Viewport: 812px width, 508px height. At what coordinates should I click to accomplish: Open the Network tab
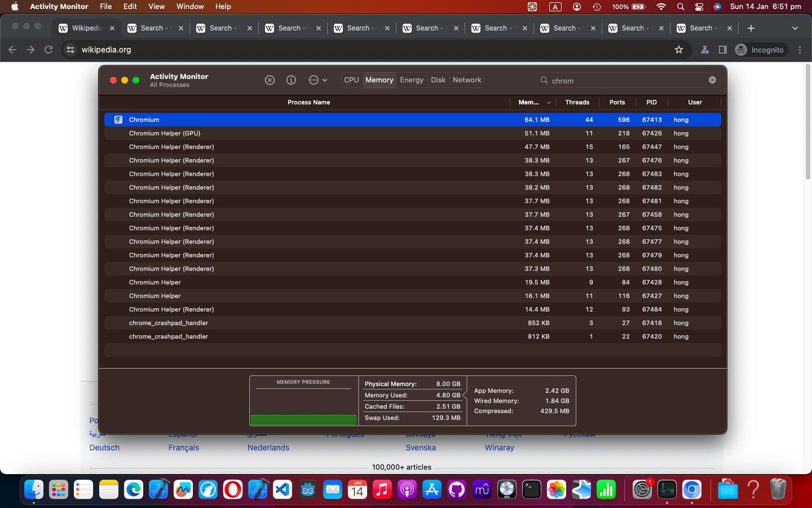coord(467,80)
